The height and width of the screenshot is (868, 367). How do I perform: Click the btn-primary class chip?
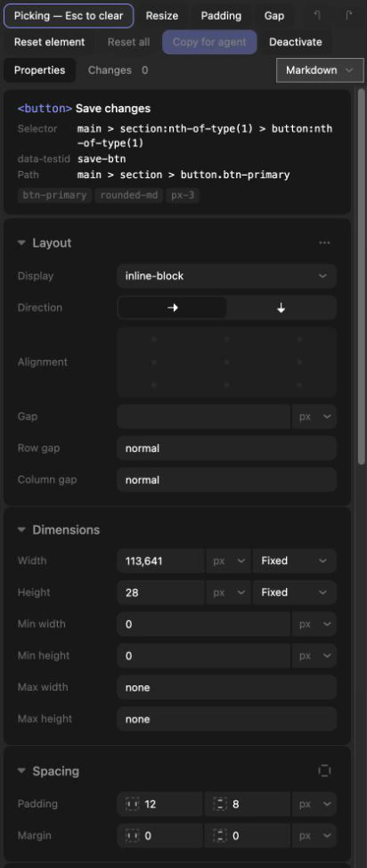(x=54, y=195)
